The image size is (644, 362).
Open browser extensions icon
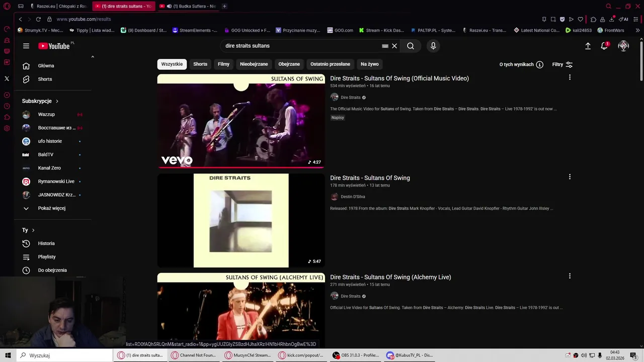593,19
